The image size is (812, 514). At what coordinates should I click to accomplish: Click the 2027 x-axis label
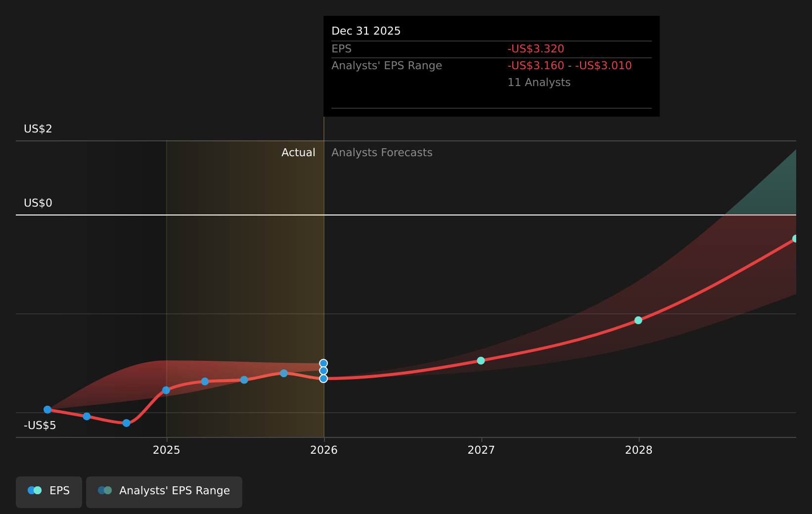481,450
